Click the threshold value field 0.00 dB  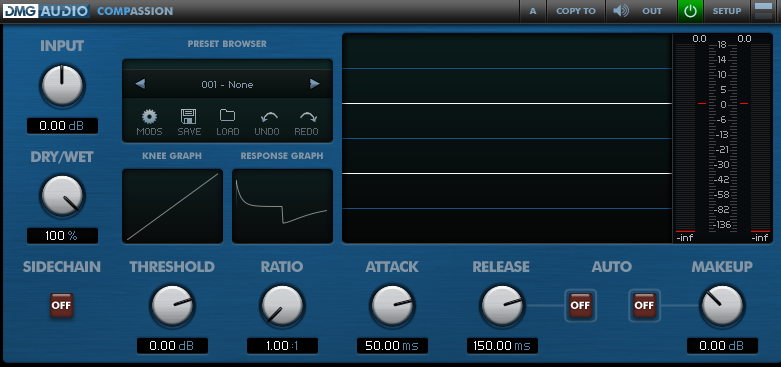point(172,346)
